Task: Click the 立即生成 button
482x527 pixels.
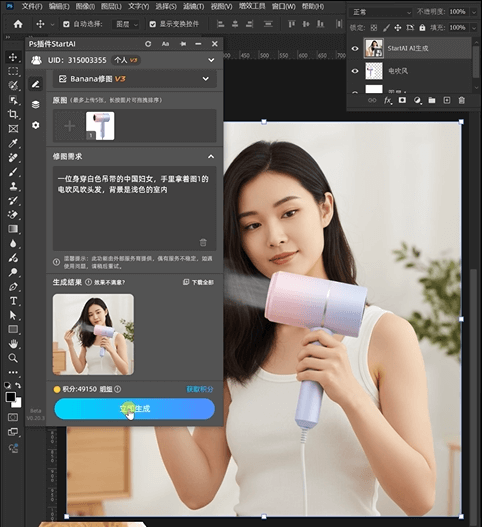Action: pos(134,409)
